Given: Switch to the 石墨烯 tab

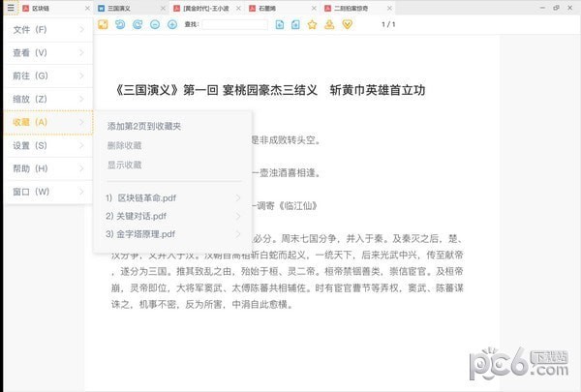Looking at the screenshot, I should [283, 8].
